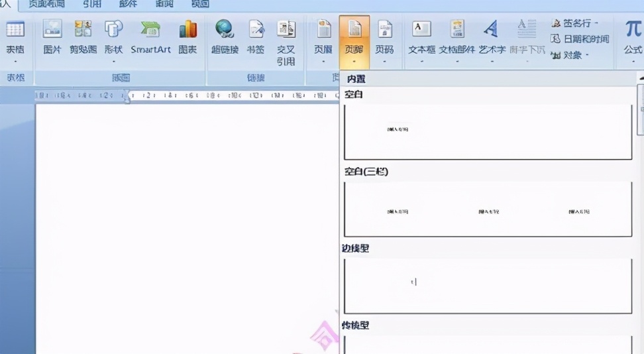Screen dimensions: 644x354
Task: Expand the arrow under 表格
Action: pyautogui.click(x=15, y=62)
